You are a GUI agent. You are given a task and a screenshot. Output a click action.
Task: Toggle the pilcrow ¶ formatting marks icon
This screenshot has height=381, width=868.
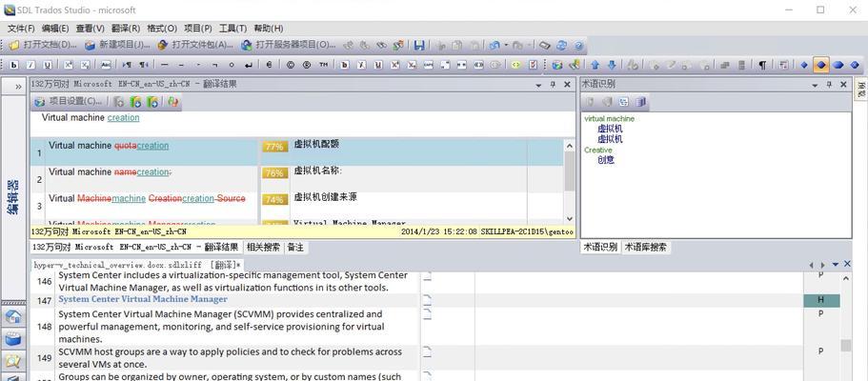(763, 65)
